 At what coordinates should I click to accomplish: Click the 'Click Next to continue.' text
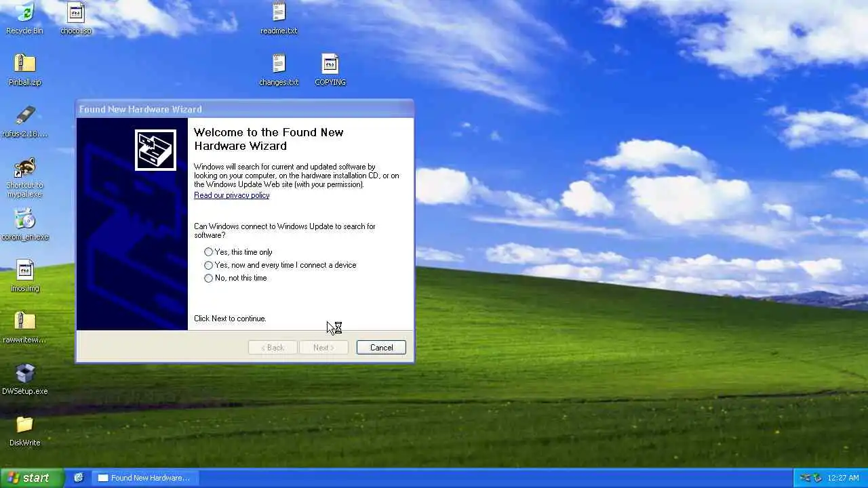pyautogui.click(x=230, y=319)
